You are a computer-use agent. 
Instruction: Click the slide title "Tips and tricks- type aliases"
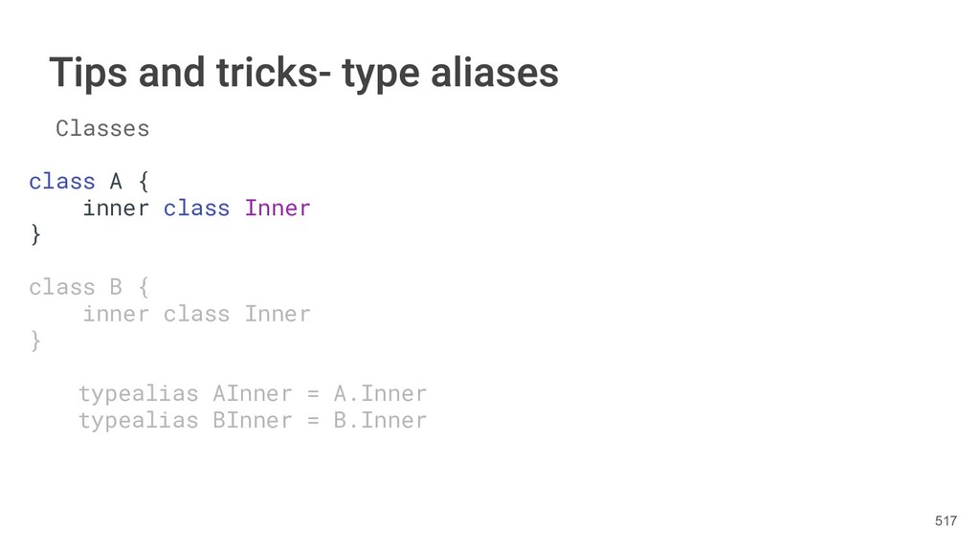click(303, 73)
